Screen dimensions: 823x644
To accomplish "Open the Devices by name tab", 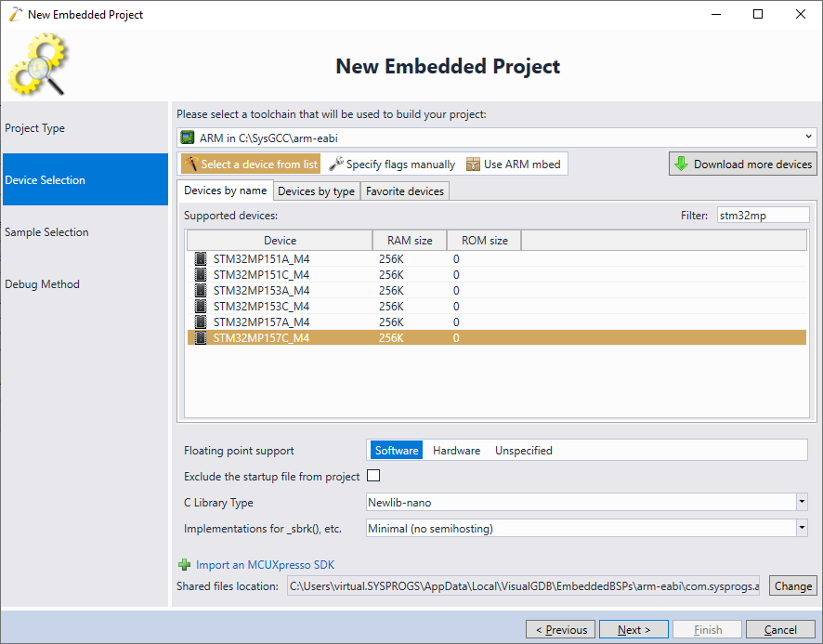I will click(x=225, y=191).
